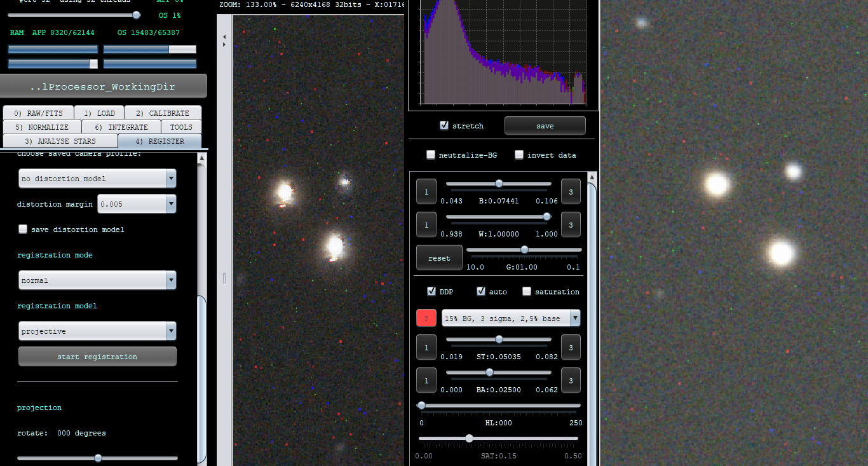The height and width of the screenshot is (466, 868).
Task: Click the rotate degrees slider
Action: [x=97, y=458]
